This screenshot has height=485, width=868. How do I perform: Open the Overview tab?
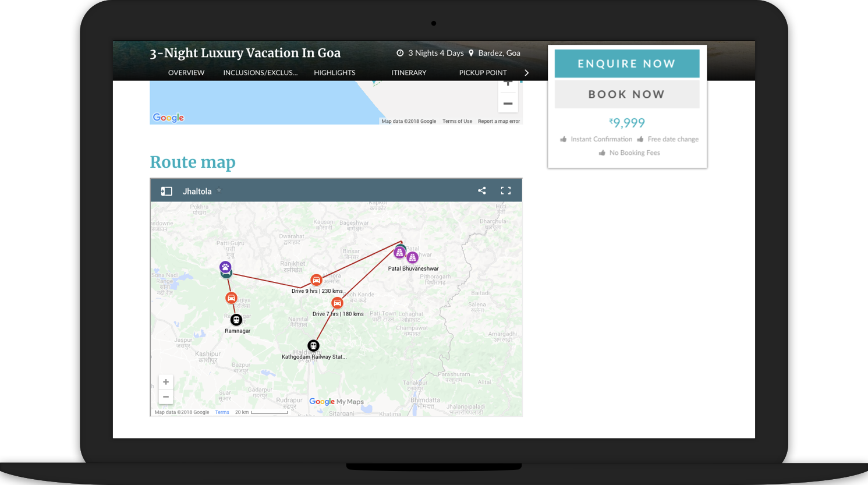(x=186, y=73)
